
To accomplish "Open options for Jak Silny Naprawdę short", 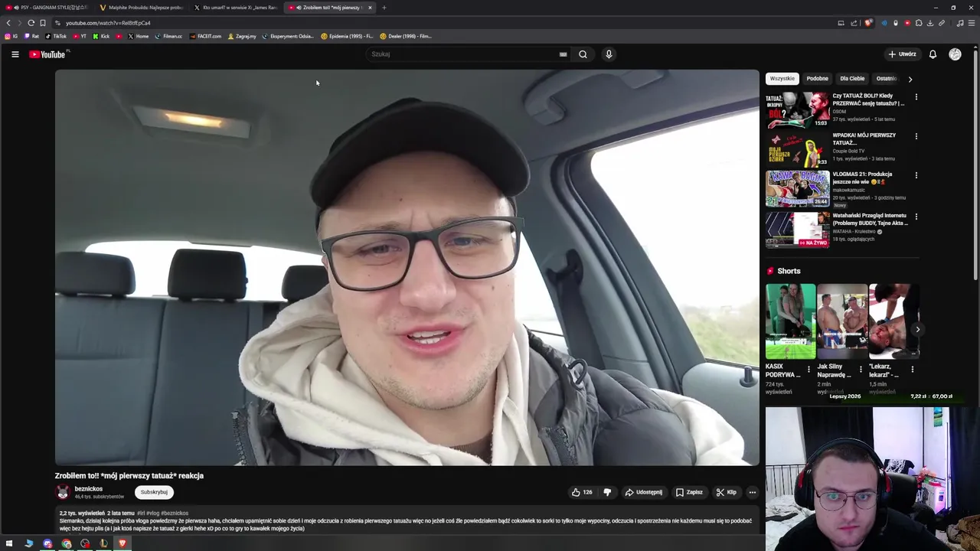I will point(861,370).
